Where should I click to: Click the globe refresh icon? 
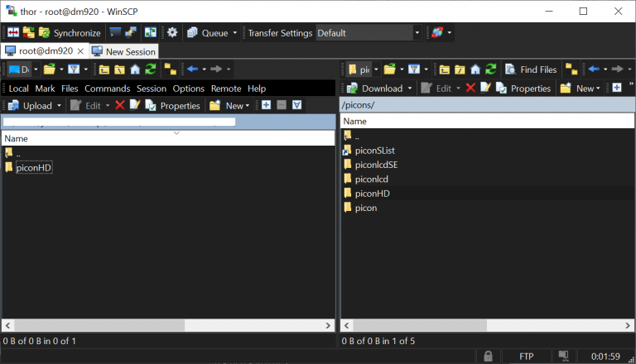(437, 33)
